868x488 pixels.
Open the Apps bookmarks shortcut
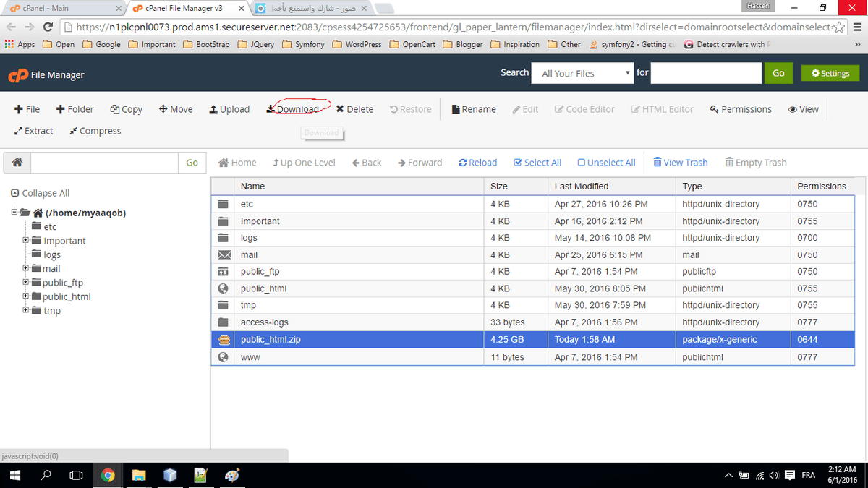tap(20, 44)
